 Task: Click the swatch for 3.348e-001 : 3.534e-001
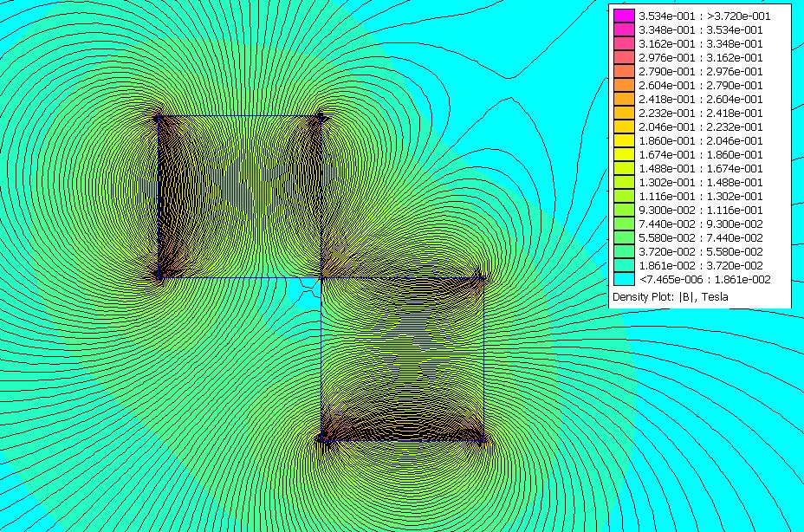tap(624, 29)
